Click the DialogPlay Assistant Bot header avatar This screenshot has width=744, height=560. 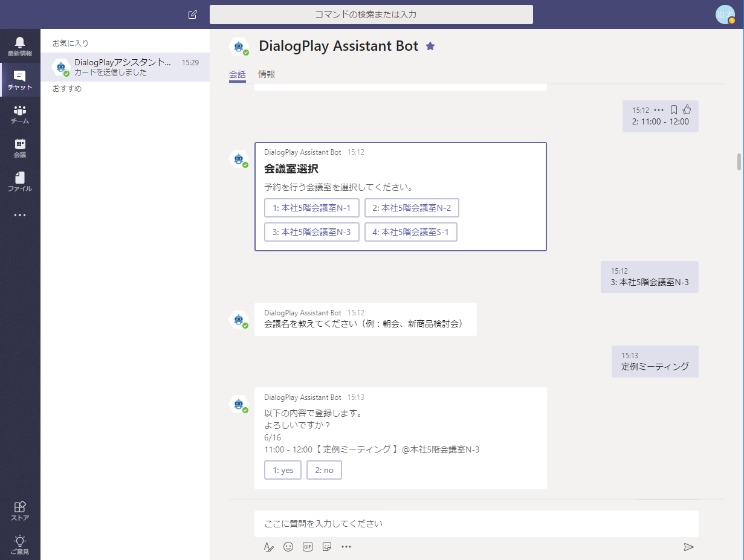(x=239, y=47)
